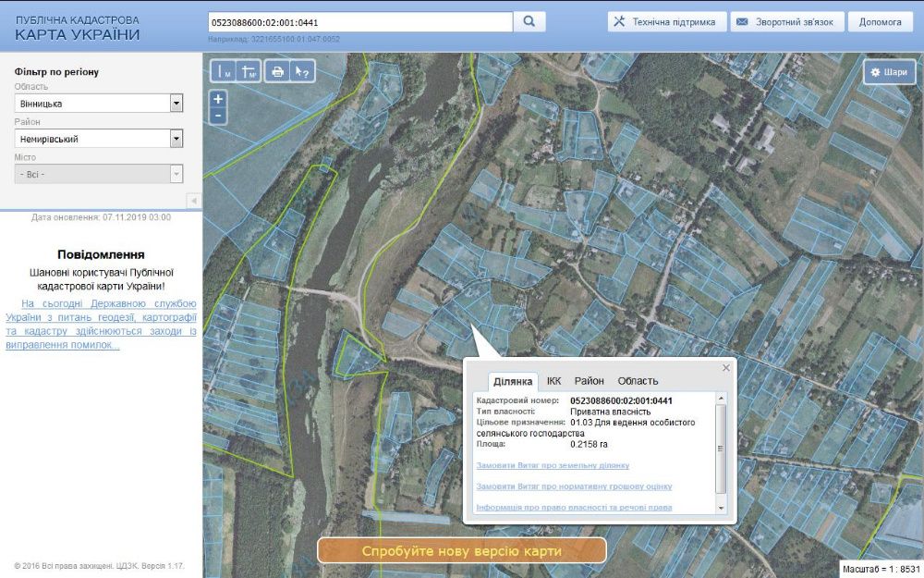Click the Приватна власність value
Image resolution: width=924 pixels, height=578 pixels.
(x=611, y=412)
